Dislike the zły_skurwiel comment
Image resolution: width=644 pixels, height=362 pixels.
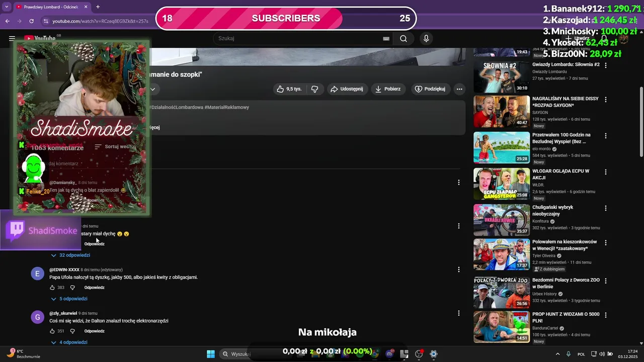click(x=72, y=331)
